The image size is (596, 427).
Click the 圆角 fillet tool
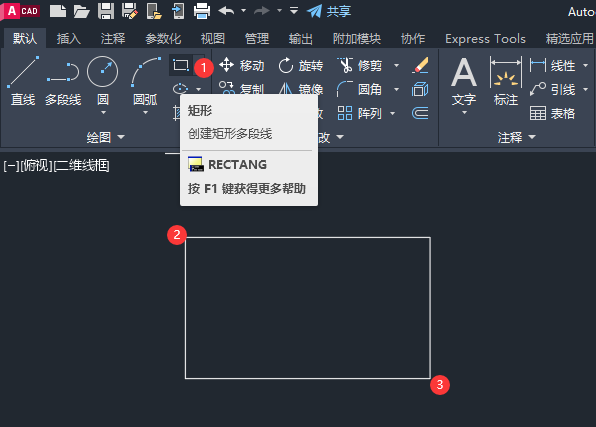click(360, 89)
